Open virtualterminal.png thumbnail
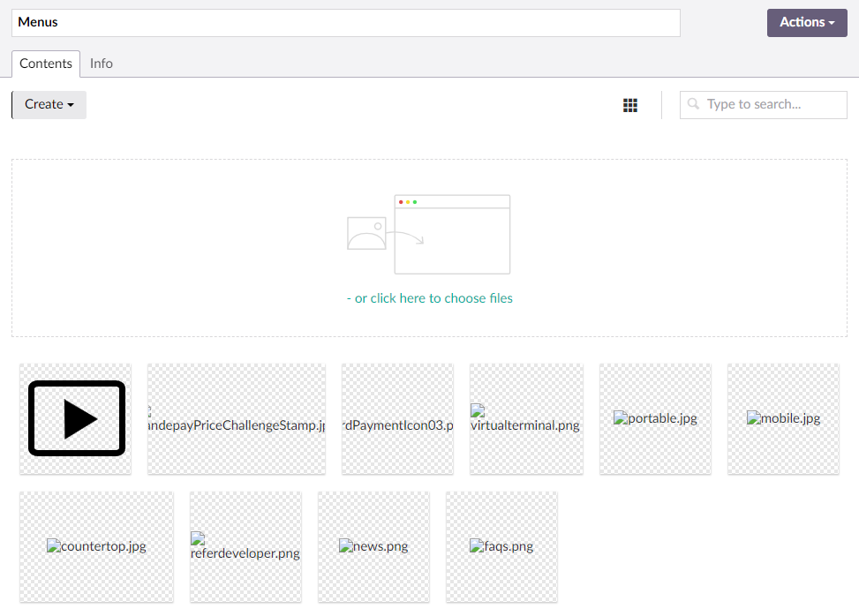The height and width of the screenshot is (616, 859). click(526, 419)
